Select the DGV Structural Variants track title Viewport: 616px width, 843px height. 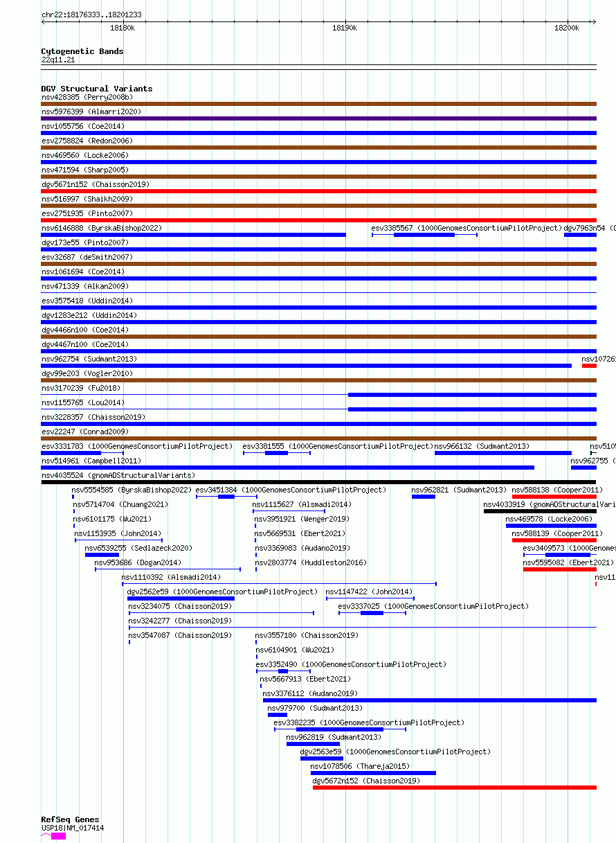click(97, 89)
